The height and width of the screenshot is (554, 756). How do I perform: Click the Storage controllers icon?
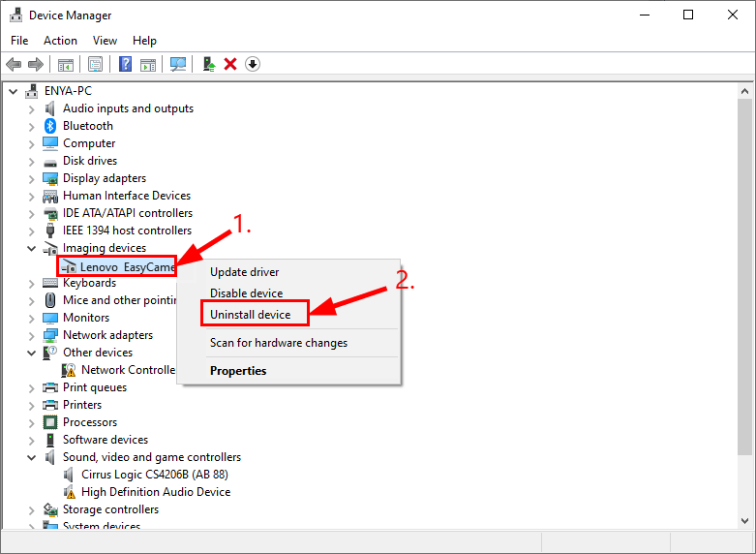pos(50,509)
